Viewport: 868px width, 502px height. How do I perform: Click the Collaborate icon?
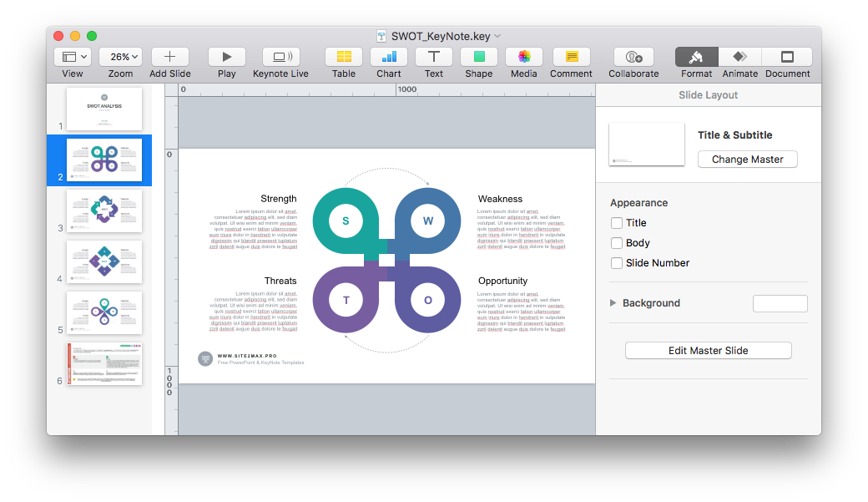(633, 57)
